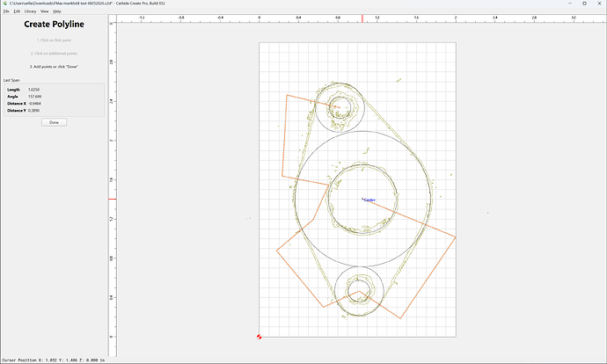Click the 0 mark on horizontal ruler
The image size is (607, 364).
[x=259, y=18]
